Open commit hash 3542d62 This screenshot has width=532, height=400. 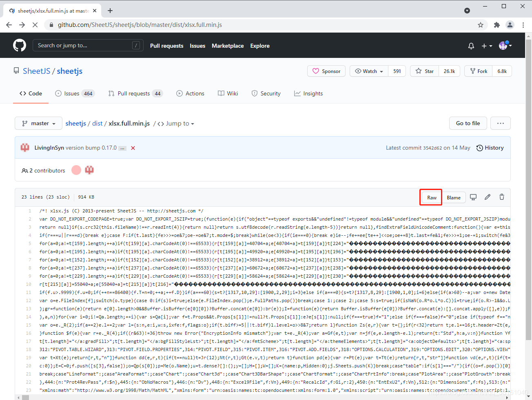[x=432, y=148]
